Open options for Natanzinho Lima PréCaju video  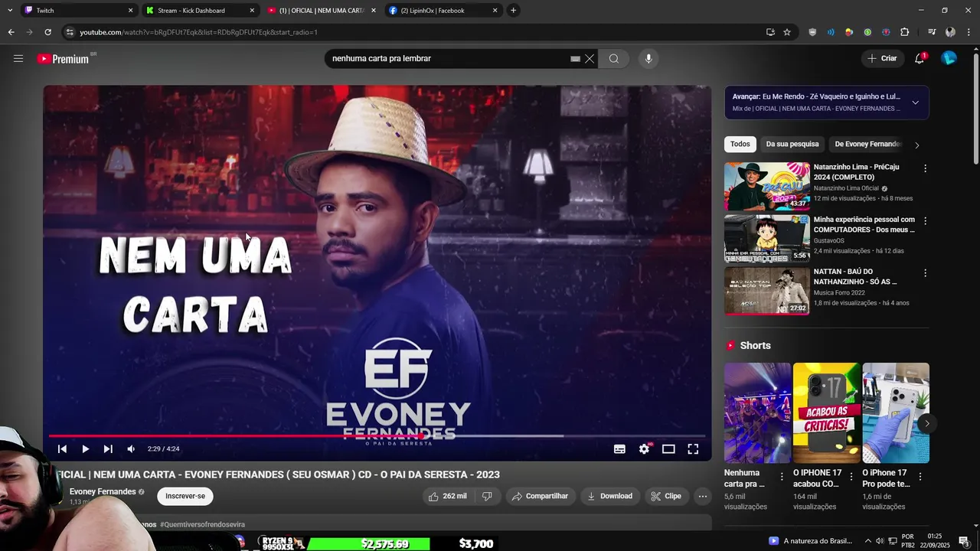click(925, 168)
